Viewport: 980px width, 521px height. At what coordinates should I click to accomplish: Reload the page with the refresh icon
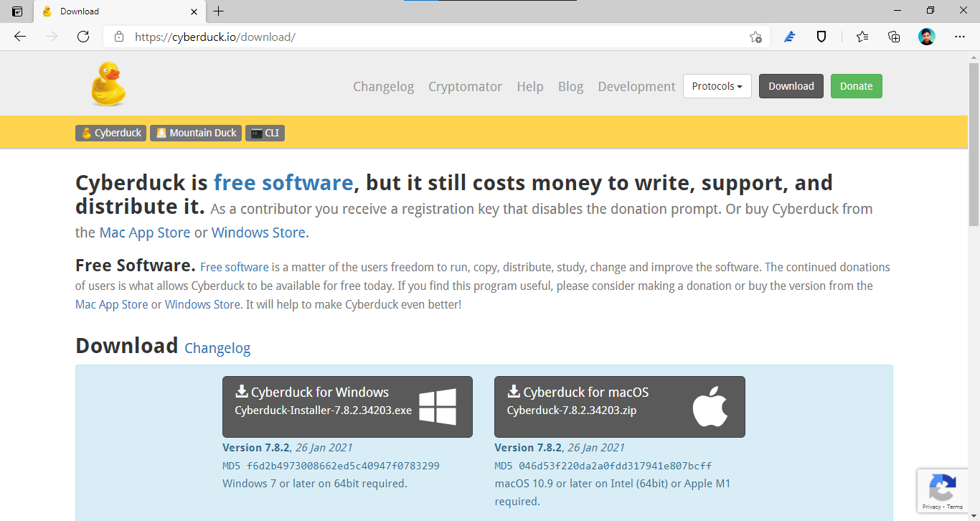[83, 37]
